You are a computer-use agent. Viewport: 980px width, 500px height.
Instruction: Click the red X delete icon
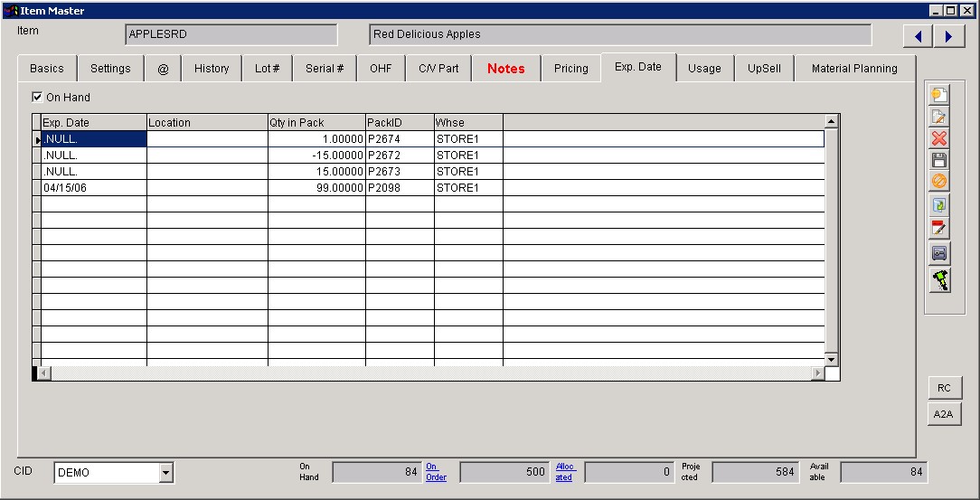tap(939, 138)
